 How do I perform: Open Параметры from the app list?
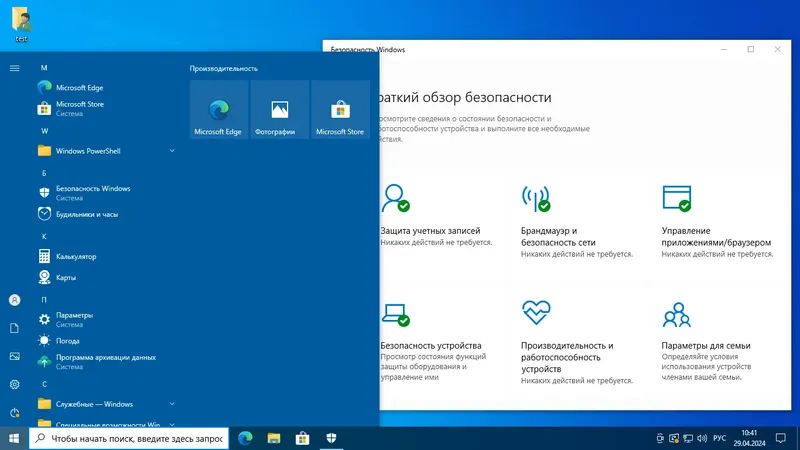point(106,319)
